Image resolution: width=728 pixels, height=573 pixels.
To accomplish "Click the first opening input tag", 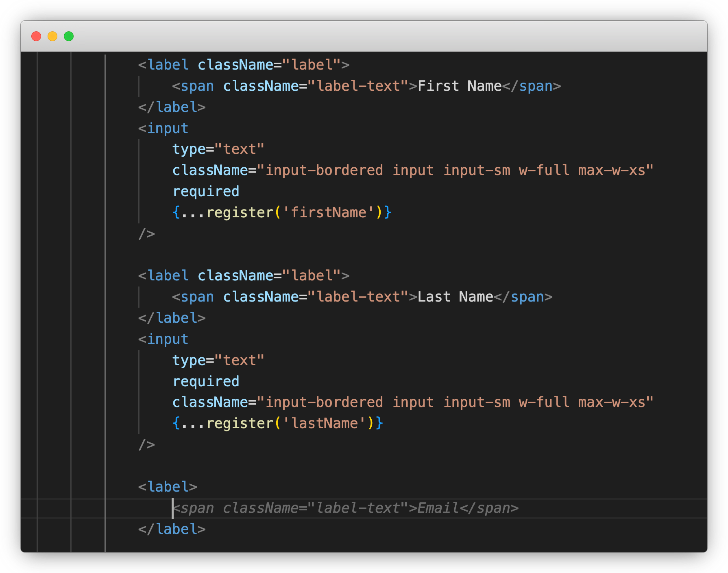I will click(x=163, y=129).
